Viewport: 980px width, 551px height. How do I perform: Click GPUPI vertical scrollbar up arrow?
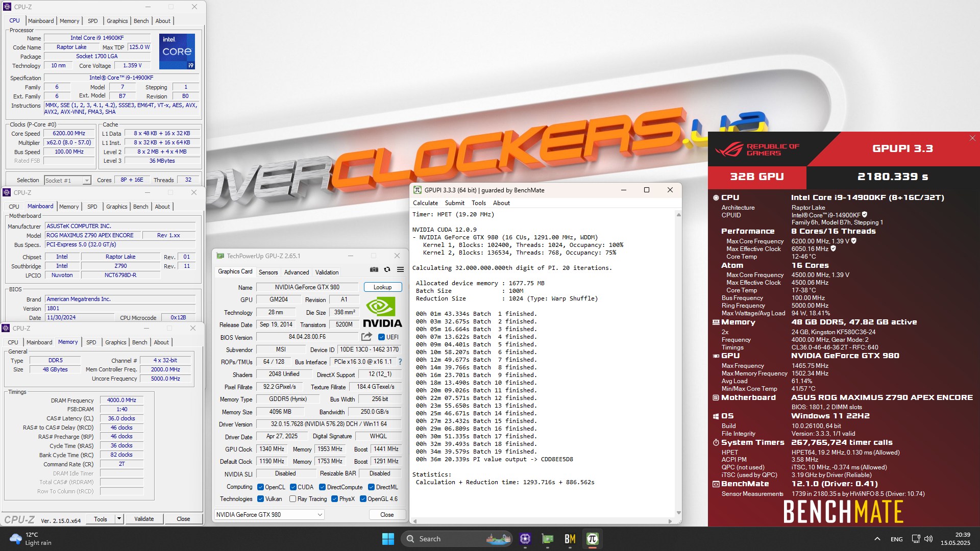678,214
